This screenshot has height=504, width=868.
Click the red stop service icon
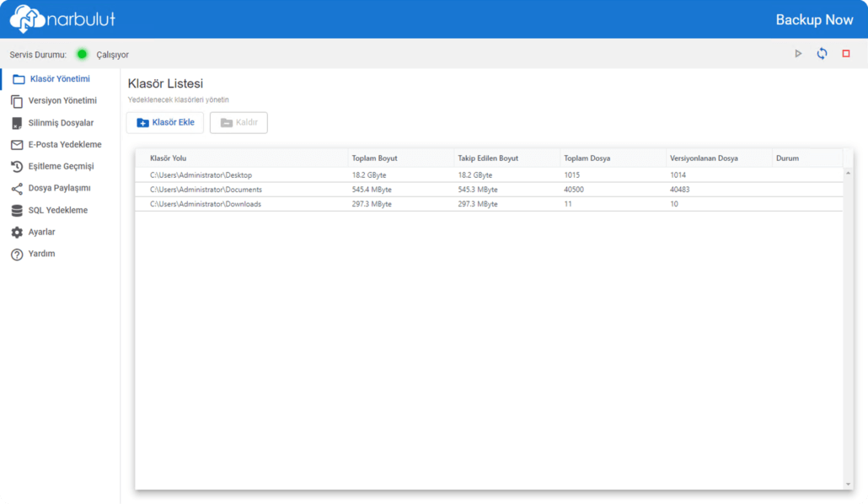coord(846,54)
